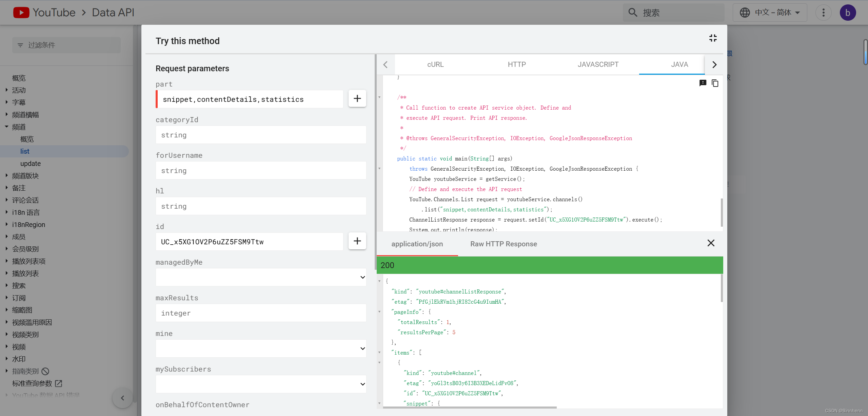Viewport: 868px width, 416px height.
Task: Click the forUsername input field
Action: tap(261, 171)
